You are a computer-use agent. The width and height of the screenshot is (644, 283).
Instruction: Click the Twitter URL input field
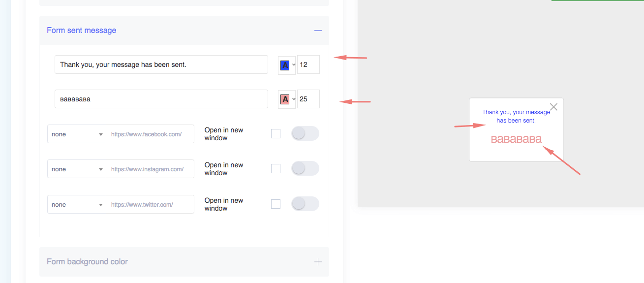click(x=150, y=204)
